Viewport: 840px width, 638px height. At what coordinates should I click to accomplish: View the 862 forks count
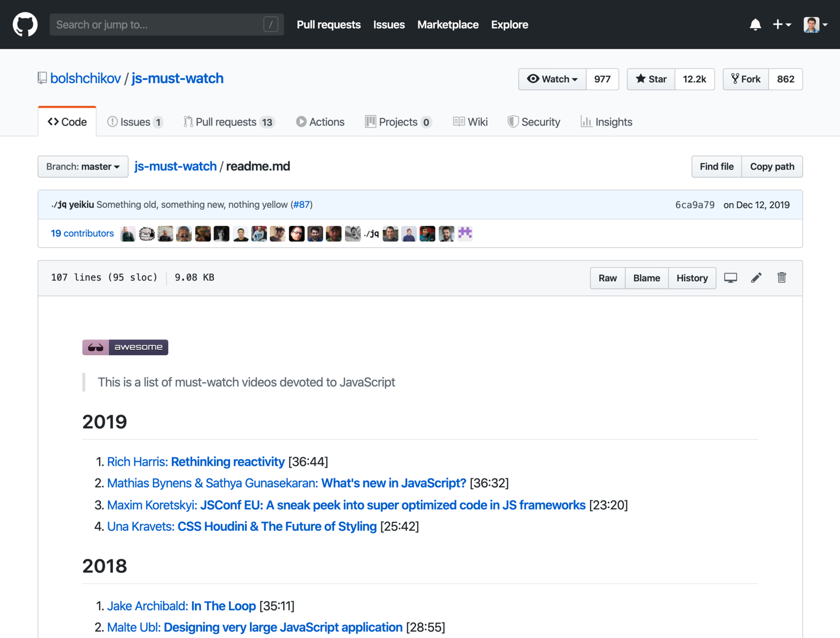786,79
